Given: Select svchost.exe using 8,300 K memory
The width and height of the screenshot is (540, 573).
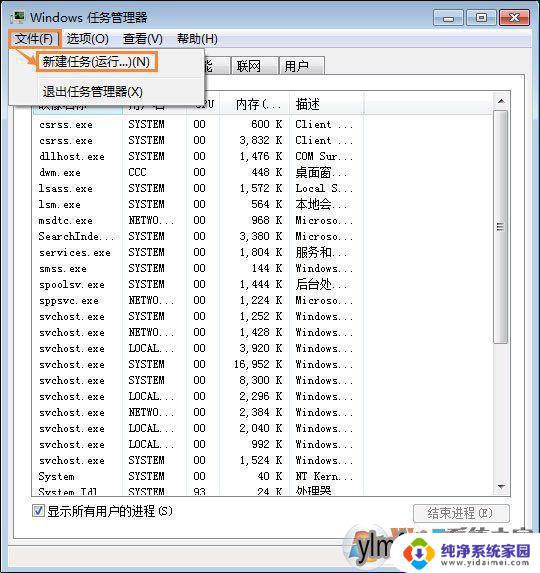Looking at the screenshot, I should coord(197,380).
